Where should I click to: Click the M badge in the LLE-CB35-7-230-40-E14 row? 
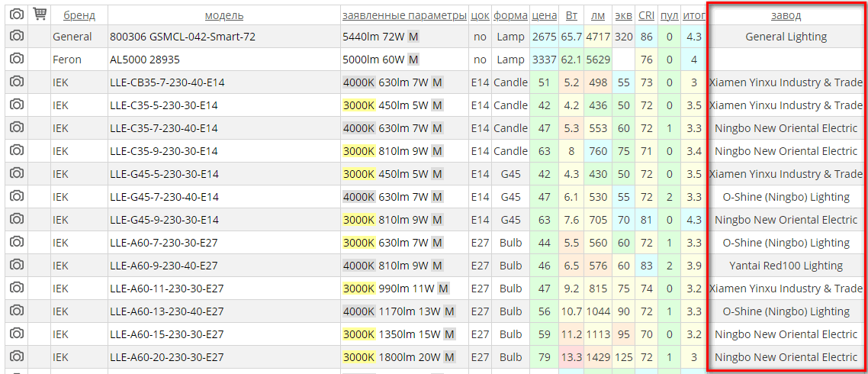point(437,82)
